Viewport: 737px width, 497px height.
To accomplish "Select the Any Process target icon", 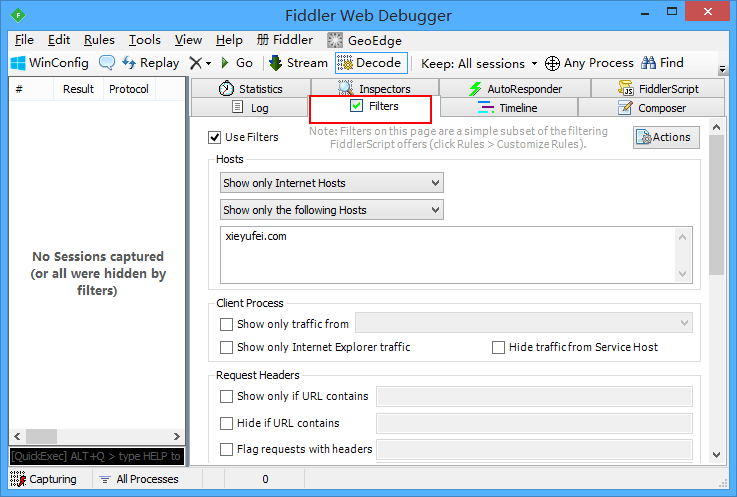I will coord(552,63).
